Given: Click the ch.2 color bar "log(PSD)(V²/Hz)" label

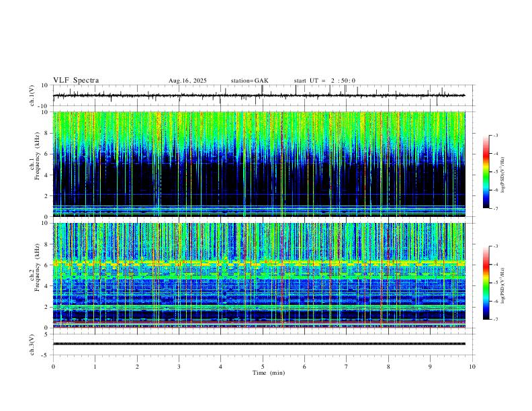Looking at the screenshot, I should [x=502, y=285].
